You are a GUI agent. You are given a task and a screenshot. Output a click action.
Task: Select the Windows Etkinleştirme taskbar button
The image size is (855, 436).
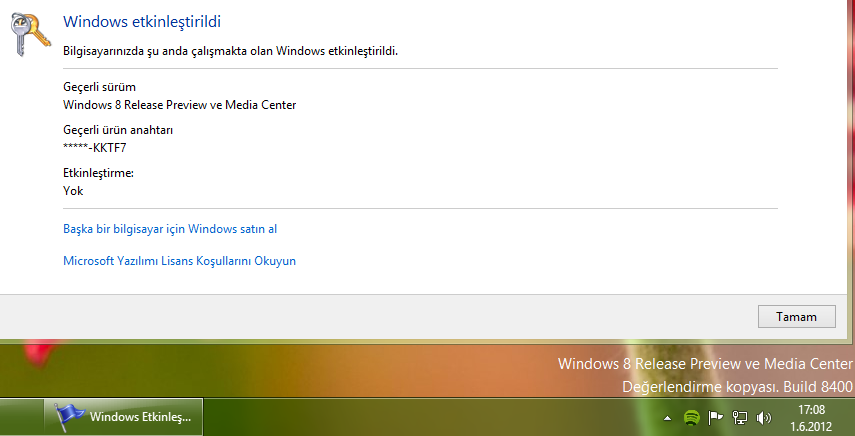pos(123,417)
